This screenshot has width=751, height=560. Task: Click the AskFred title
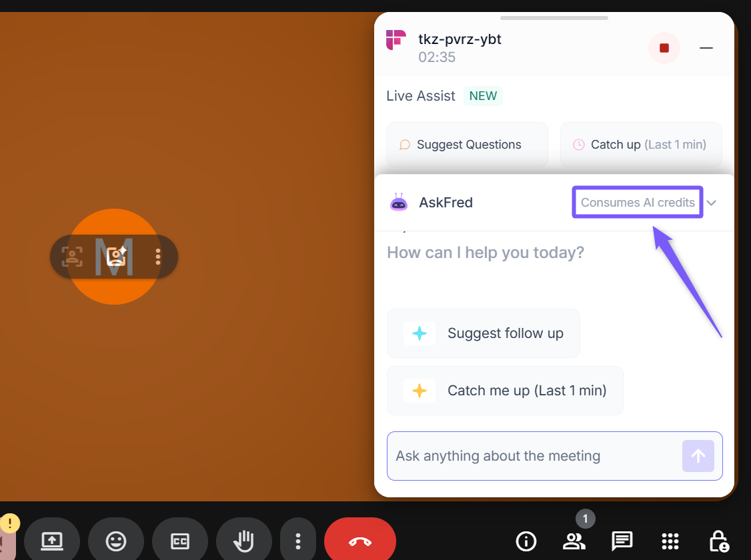coord(446,203)
